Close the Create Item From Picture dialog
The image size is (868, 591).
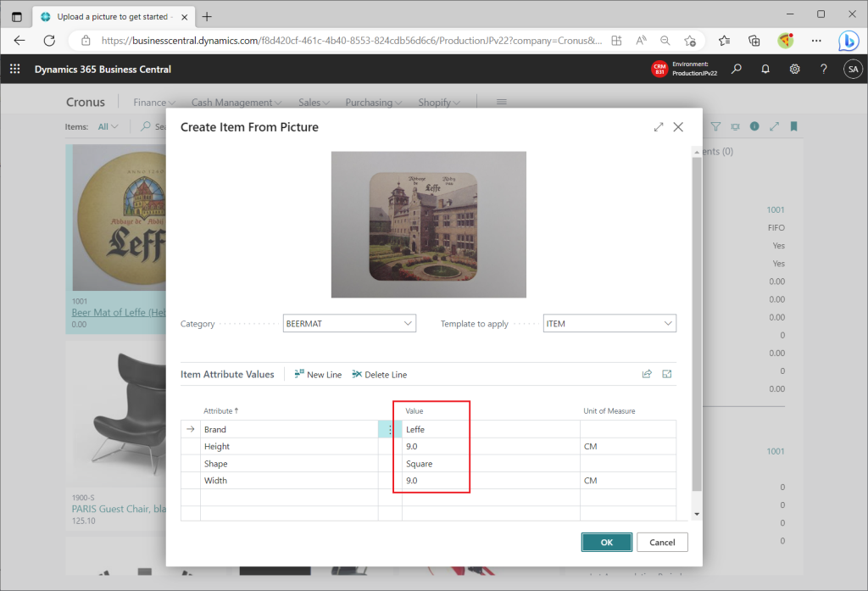678,127
